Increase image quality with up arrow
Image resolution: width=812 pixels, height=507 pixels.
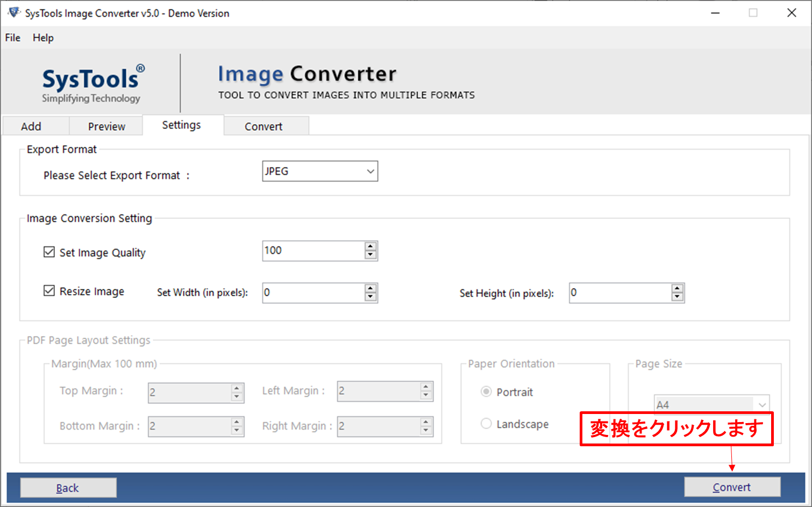(371, 246)
